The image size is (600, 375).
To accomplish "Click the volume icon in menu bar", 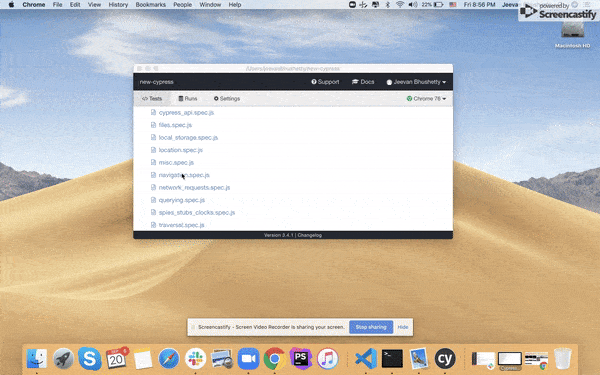I will coord(413,5).
